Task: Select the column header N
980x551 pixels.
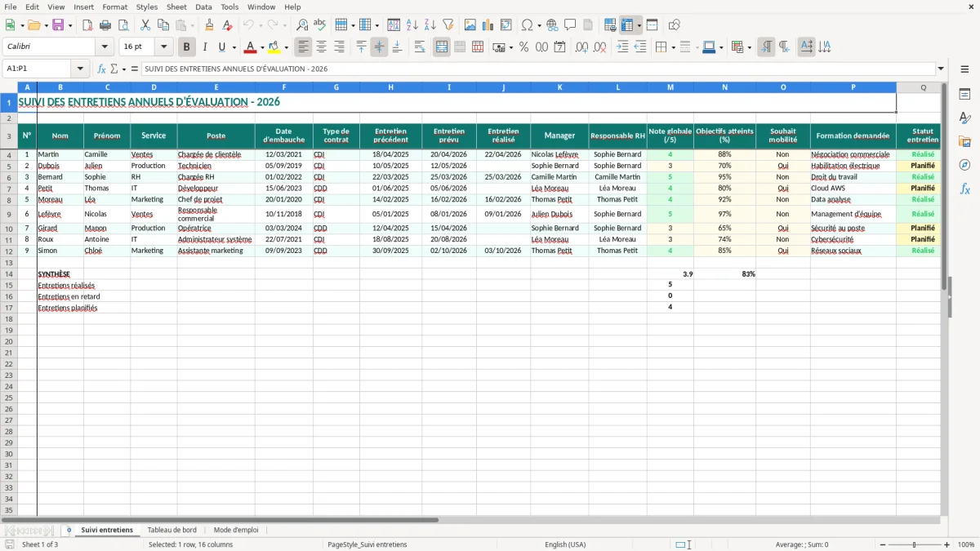Action: tap(724, 87)
